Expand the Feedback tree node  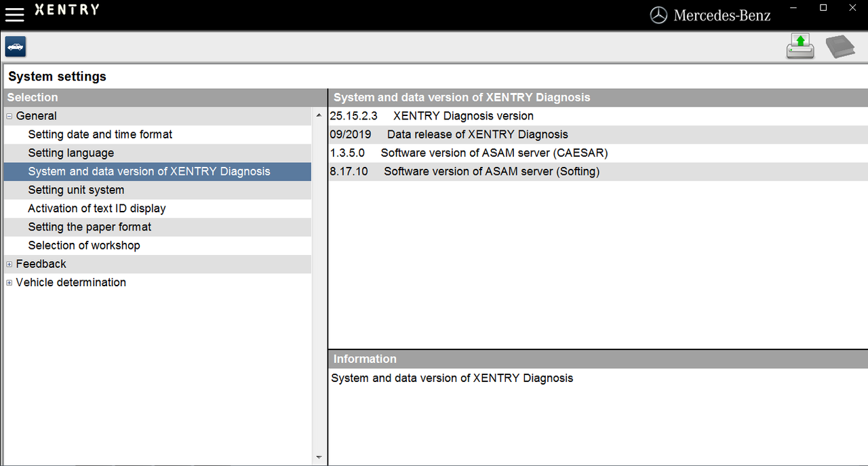[9, 264]
